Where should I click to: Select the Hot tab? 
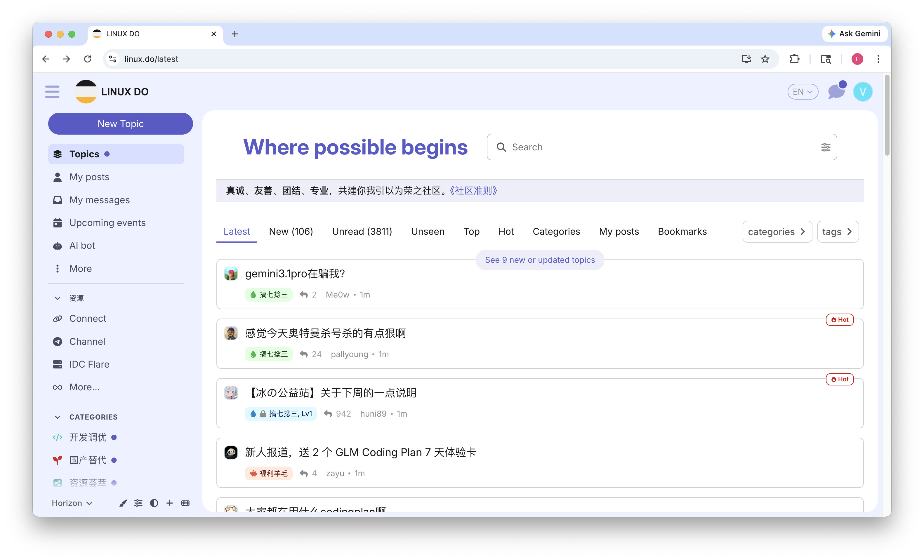click(506, 232)
